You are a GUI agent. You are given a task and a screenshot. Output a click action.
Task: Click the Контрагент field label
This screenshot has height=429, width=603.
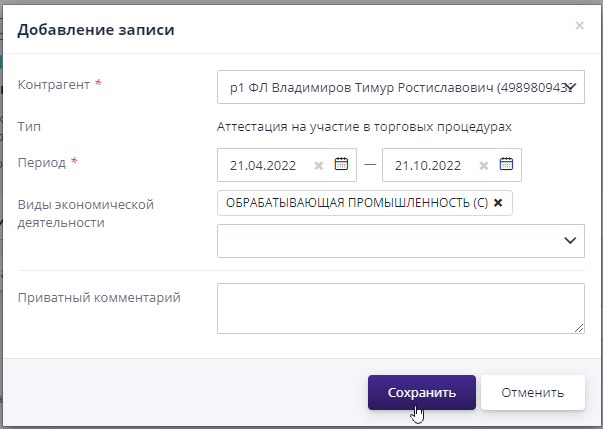pos(54,85)
